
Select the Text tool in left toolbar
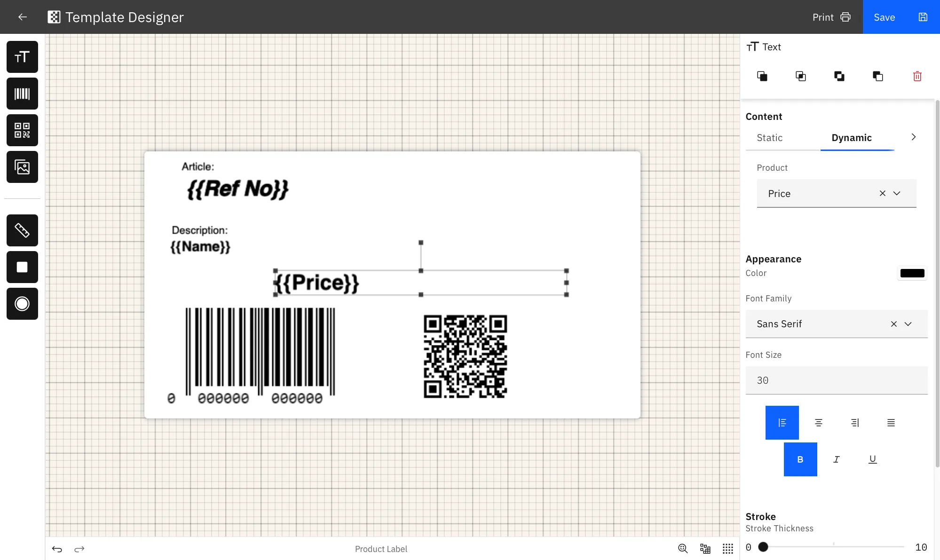pyautogui.click(x=22, y=57)
